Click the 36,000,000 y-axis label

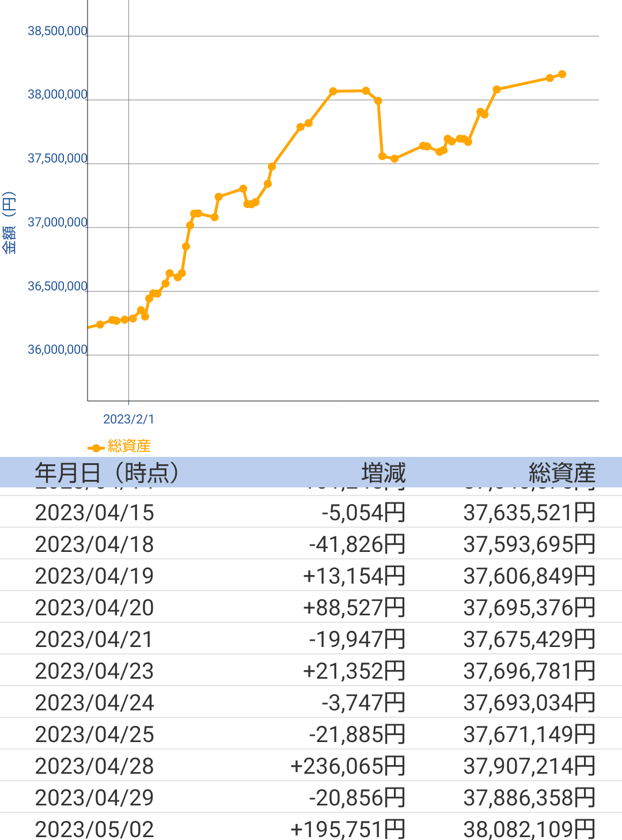(58, 350)
